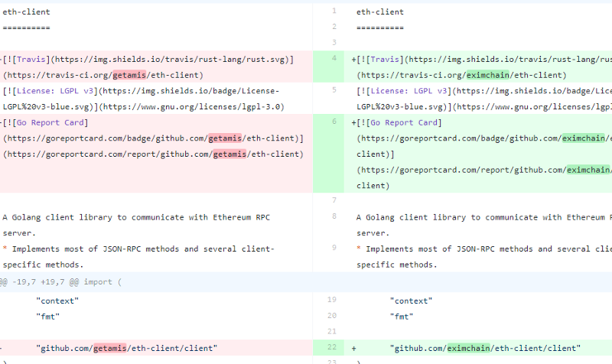Select added line number 22 in the green gutter
Image resolution: width=612 pixels, height=364 pixels.
332,347
